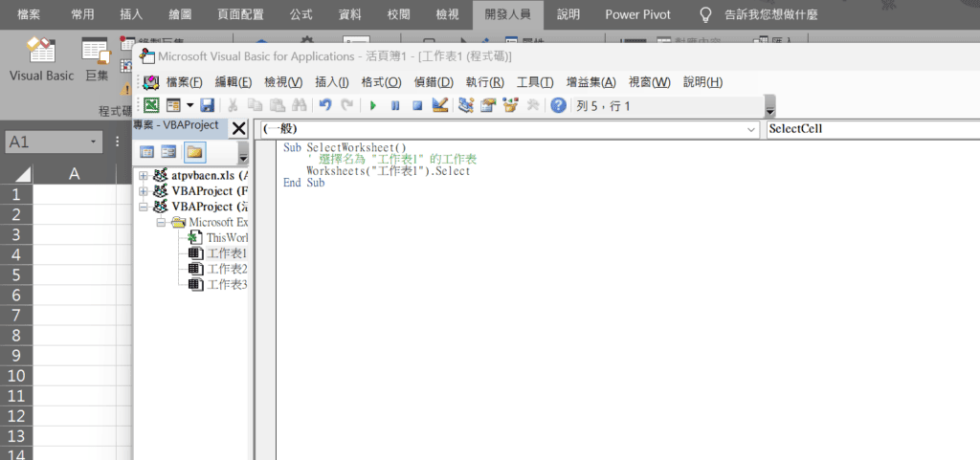Open VBA help question mark icon

pyautogui.click(x=558, y=105)
